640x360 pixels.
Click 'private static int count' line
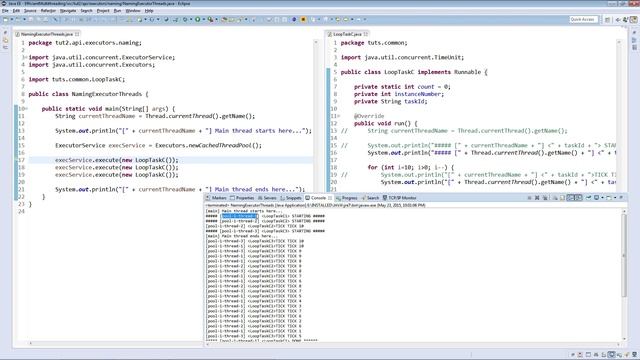coord(402,87)
